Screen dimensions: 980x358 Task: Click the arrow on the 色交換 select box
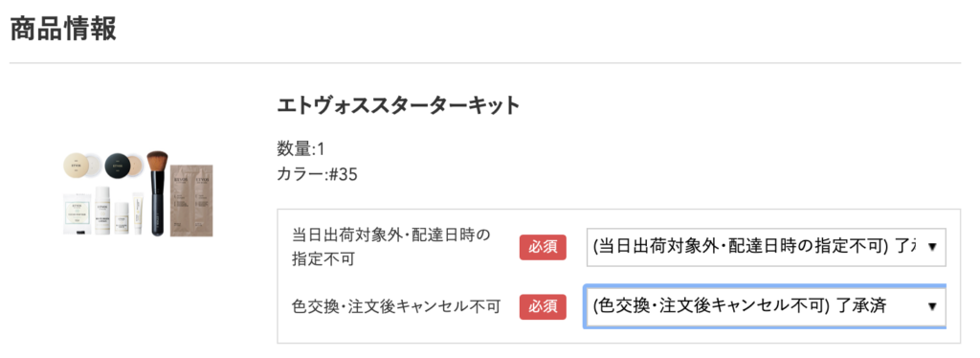(x=932, y=306)
